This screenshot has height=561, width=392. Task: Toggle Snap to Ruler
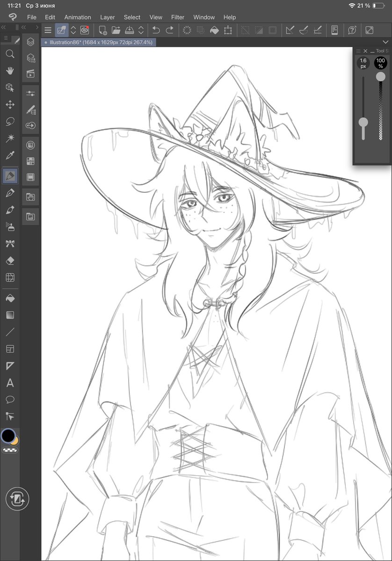[290, 30]
